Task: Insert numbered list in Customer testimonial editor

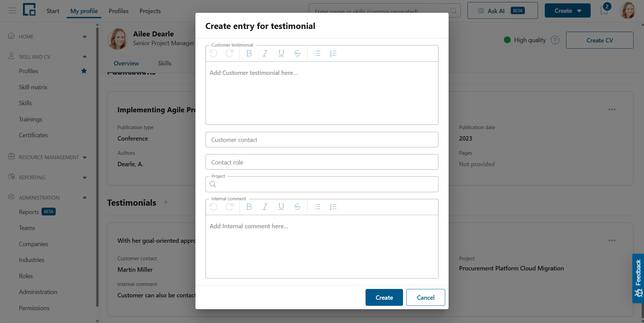Action: click(x=333, y=53)
